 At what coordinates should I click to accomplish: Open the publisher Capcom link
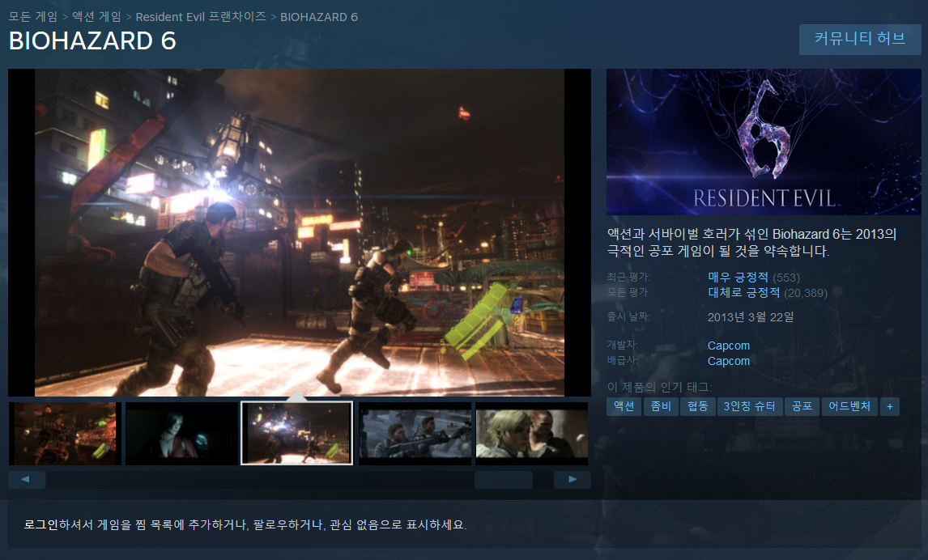(x=729, y=361)
